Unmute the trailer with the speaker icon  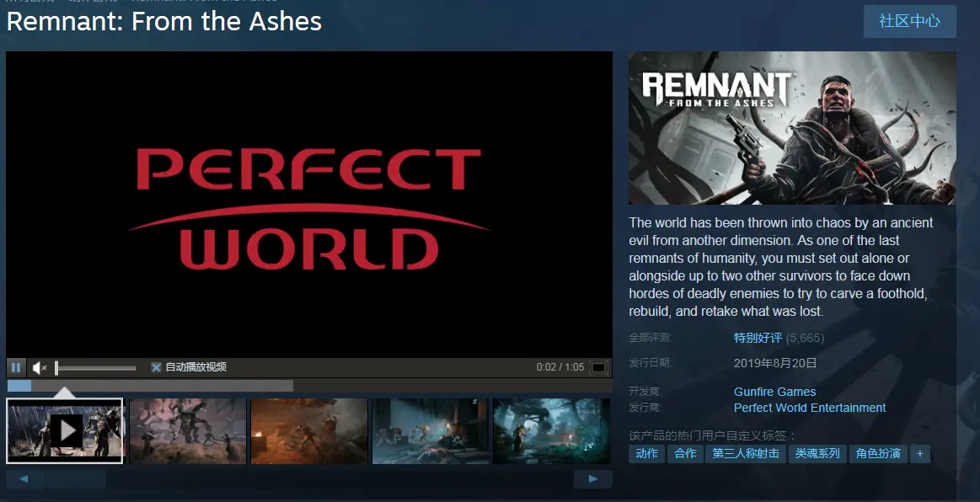40,368
